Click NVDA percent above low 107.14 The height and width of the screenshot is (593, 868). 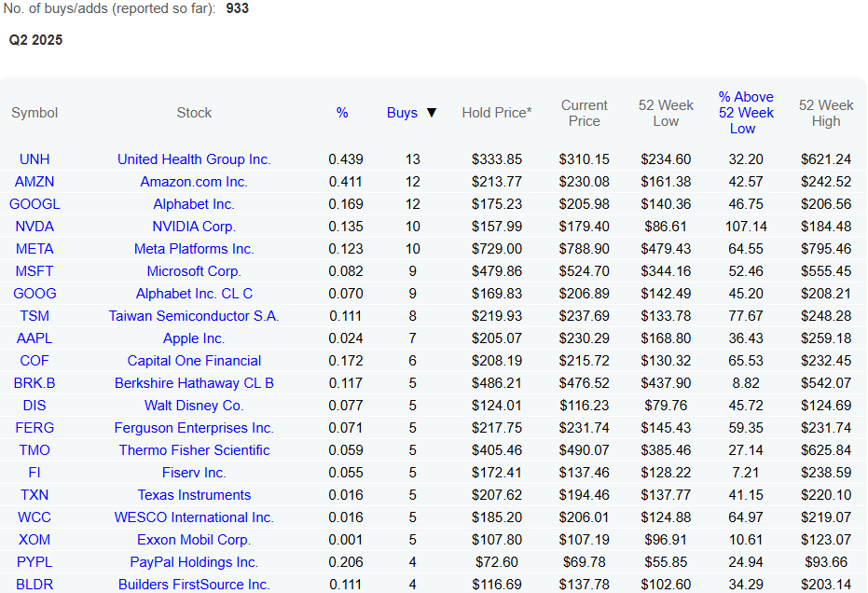point(746,227)
